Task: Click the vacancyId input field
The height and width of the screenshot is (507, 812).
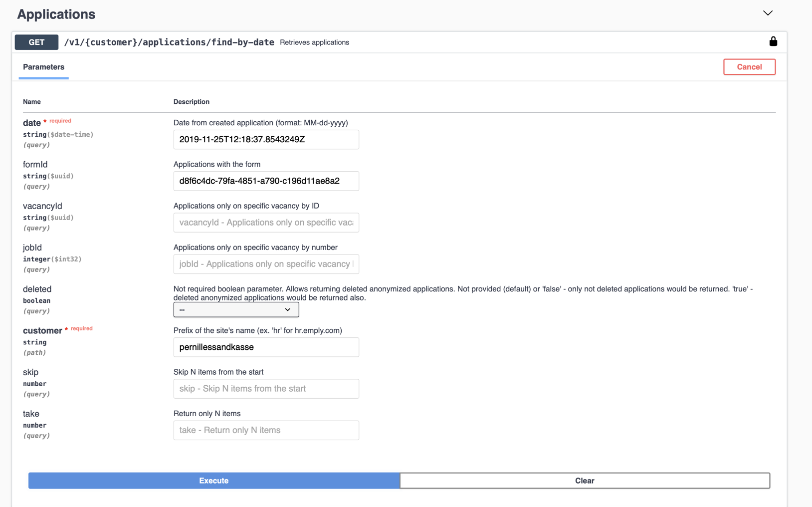Action: (266, 223)
